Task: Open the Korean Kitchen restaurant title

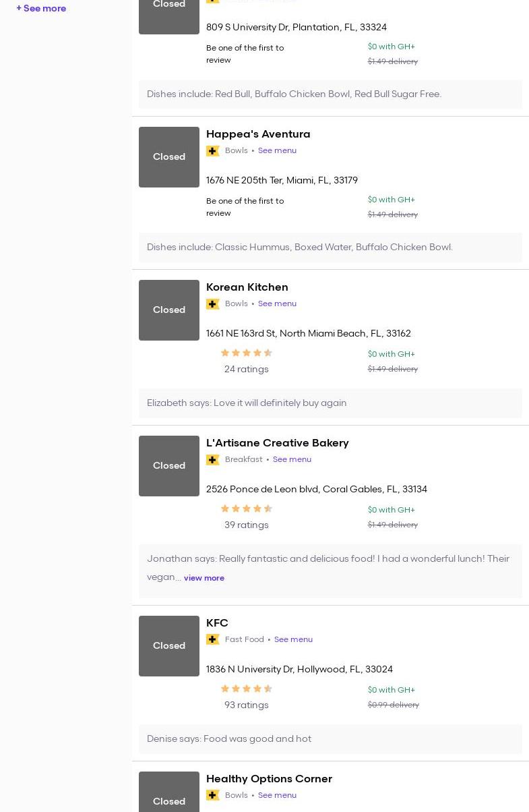Action: click(x=247, y=287)
